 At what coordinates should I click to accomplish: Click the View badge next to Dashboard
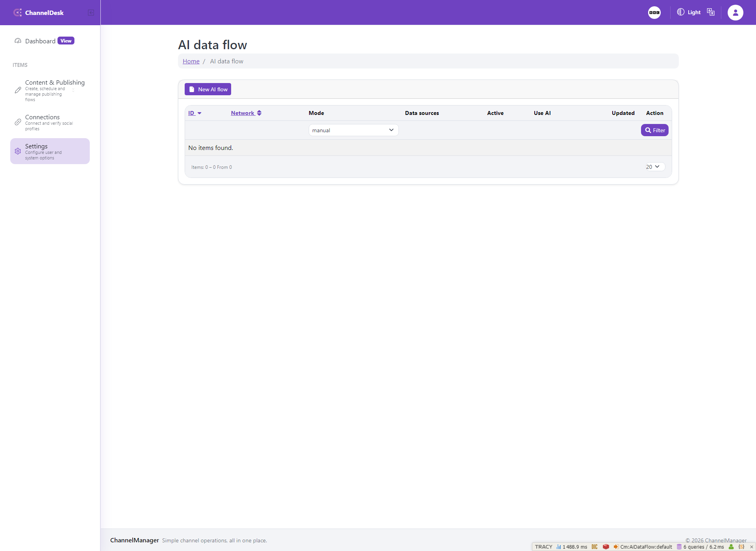click(66, 41)
